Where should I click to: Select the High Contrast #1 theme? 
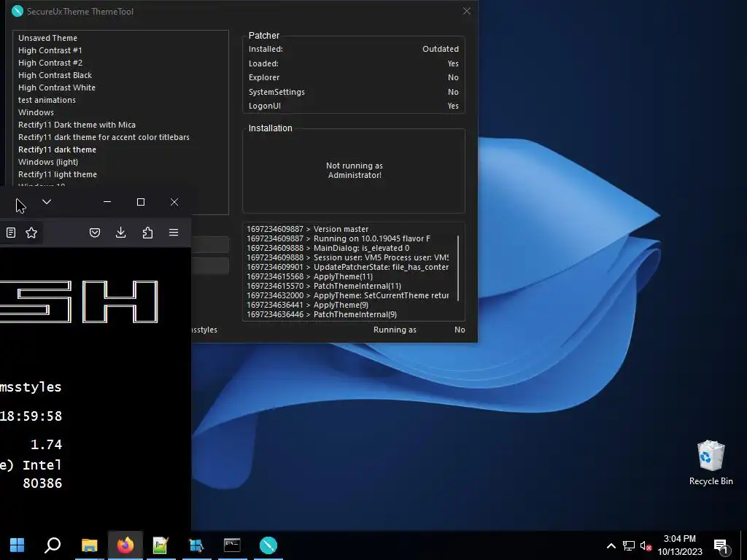pyautogui.click(x=50, y=50)
